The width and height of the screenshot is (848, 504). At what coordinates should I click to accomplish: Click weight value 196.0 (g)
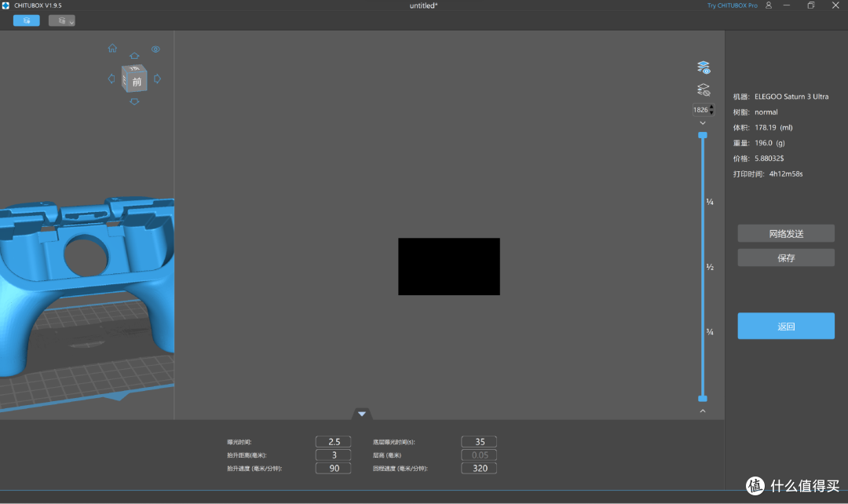point(769,143)
